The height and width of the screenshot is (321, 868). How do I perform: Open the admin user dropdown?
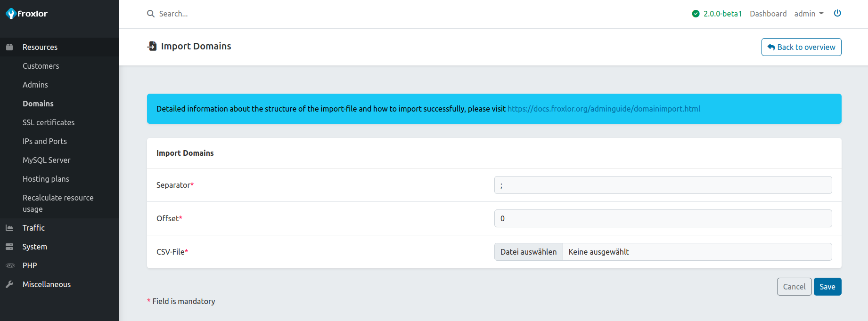tap(809, 14)
